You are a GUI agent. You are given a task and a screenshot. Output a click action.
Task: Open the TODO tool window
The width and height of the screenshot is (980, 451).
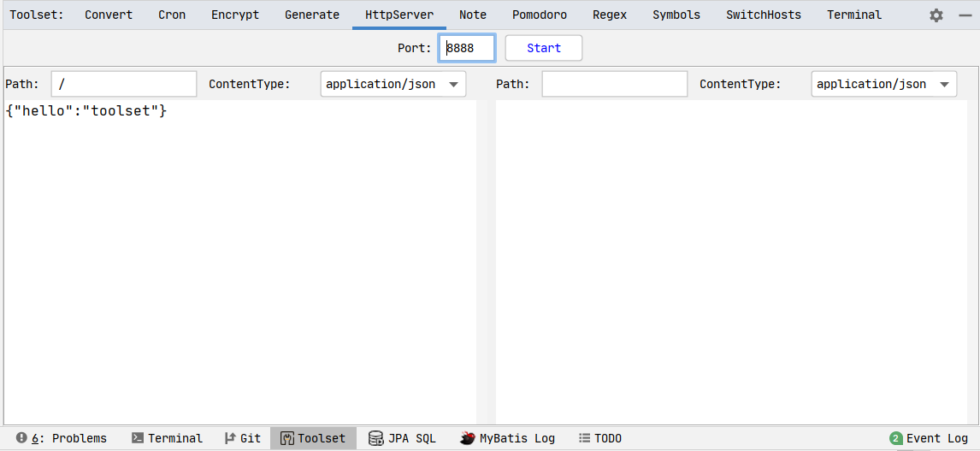pos(600,438)
